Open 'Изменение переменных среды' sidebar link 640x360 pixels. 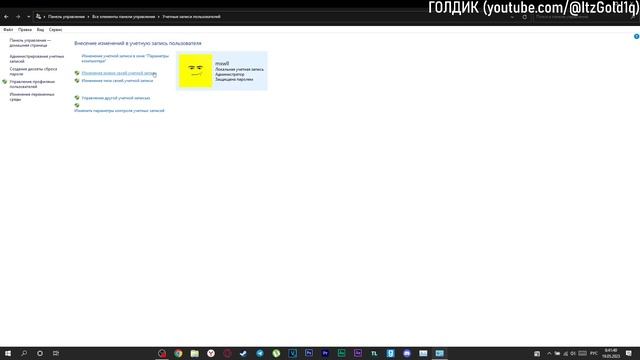(x=32, y=97)
